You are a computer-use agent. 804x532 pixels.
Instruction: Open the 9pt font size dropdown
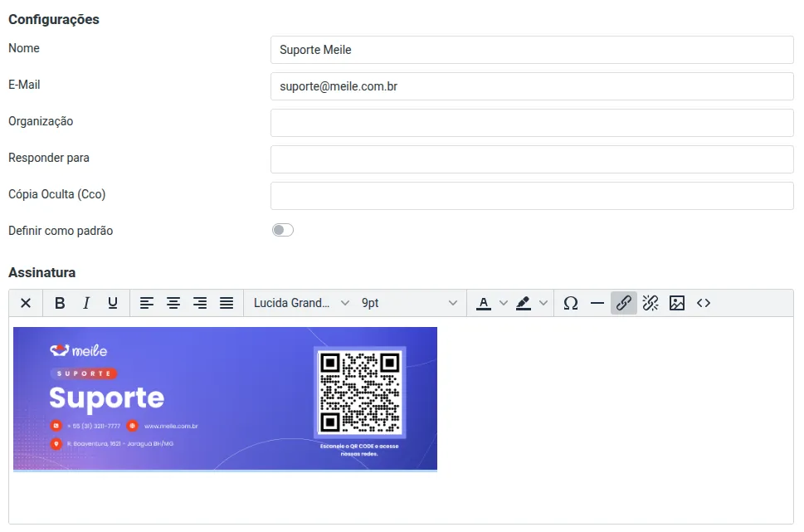(x=409, y=303)
